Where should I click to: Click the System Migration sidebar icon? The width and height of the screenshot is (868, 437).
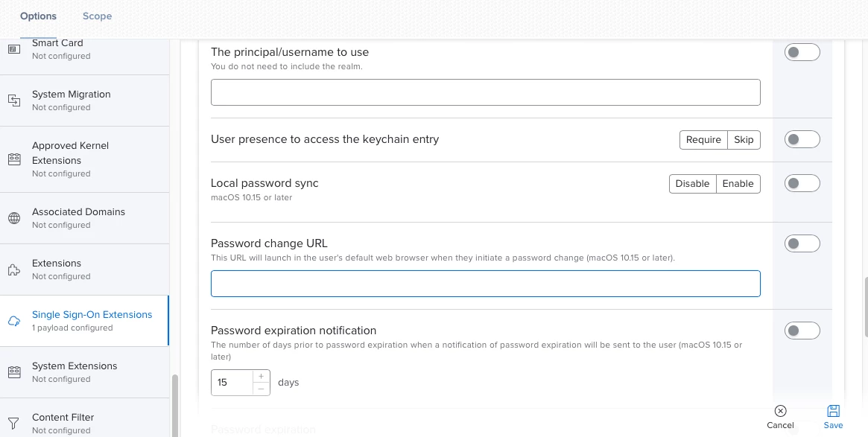click(13, 101)
